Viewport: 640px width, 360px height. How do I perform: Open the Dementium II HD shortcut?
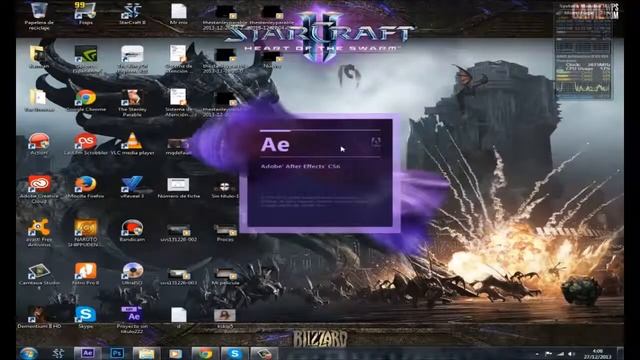click(39, 318)
